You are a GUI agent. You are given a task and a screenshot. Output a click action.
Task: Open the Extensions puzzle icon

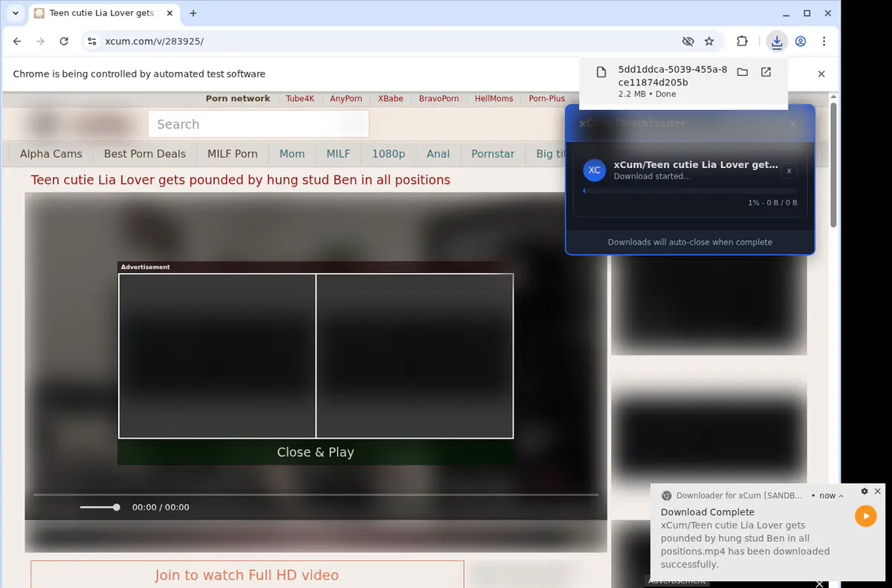742,42
